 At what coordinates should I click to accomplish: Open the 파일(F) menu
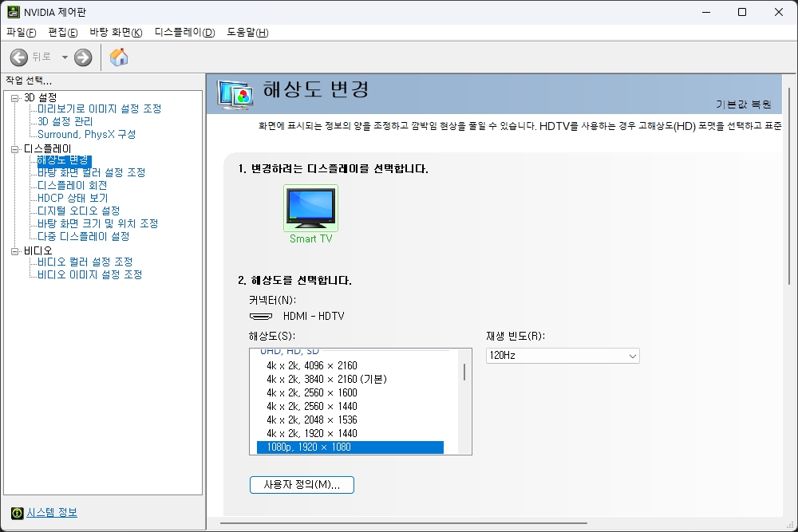(21, 33)
